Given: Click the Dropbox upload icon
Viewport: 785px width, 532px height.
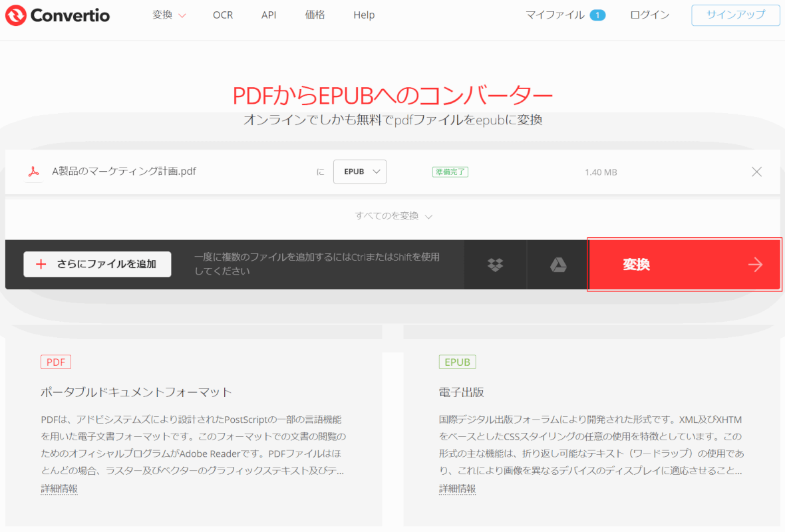Looking at the screenshot, I should coord(495,265).
